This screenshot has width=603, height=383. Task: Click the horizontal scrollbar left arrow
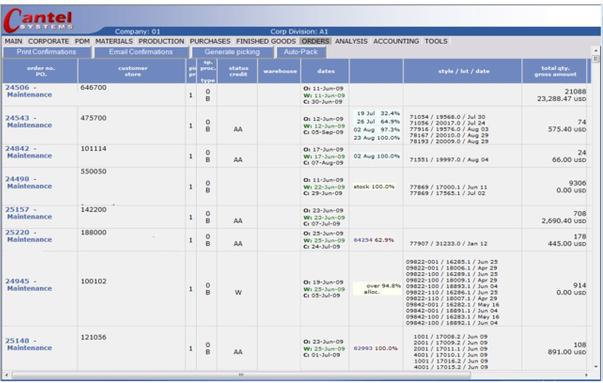(6, 375)
